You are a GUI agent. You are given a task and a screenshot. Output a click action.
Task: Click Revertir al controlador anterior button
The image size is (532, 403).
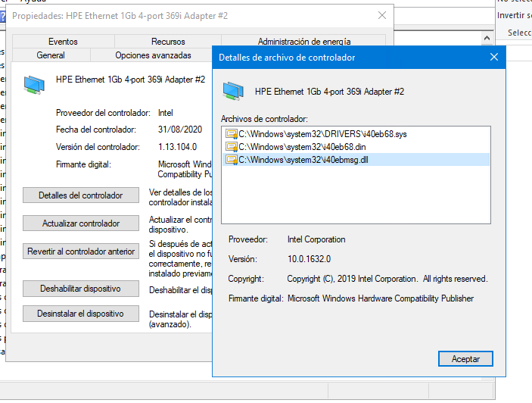(x=81, y=251)
